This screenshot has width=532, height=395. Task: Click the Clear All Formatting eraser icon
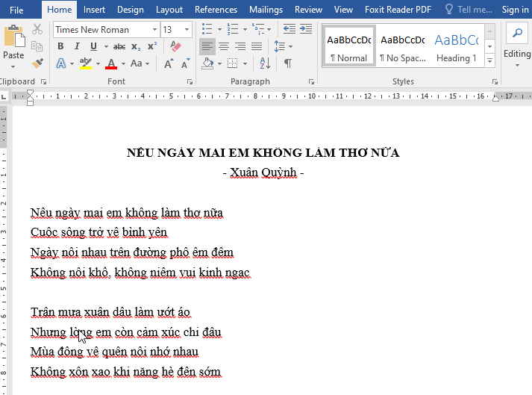(x=175, y=46)
